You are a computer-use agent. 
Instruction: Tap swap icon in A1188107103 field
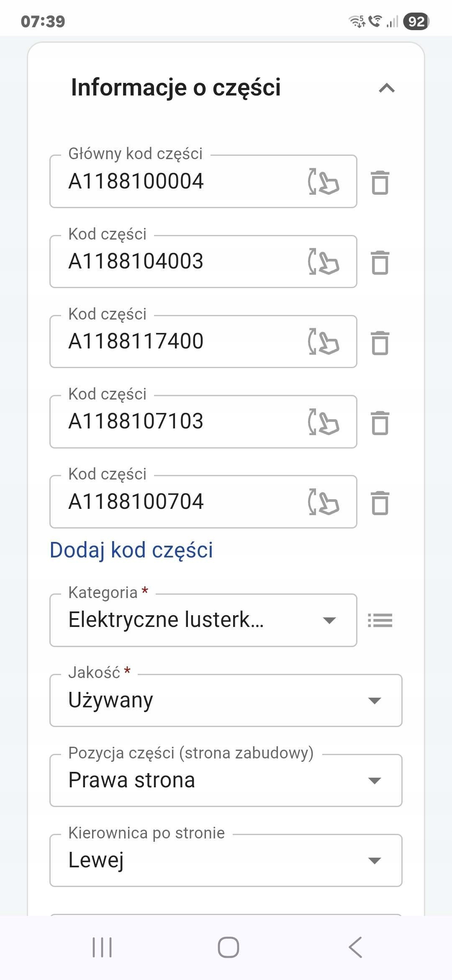pos(323,422)
